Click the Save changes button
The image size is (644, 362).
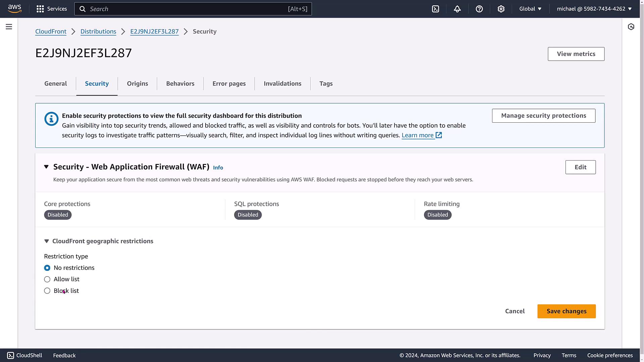(x=566, y=311)
